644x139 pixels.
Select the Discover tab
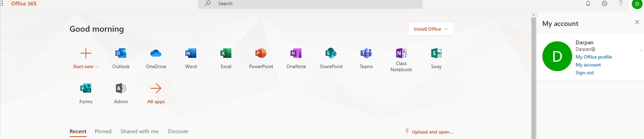(x=178, y=132)
